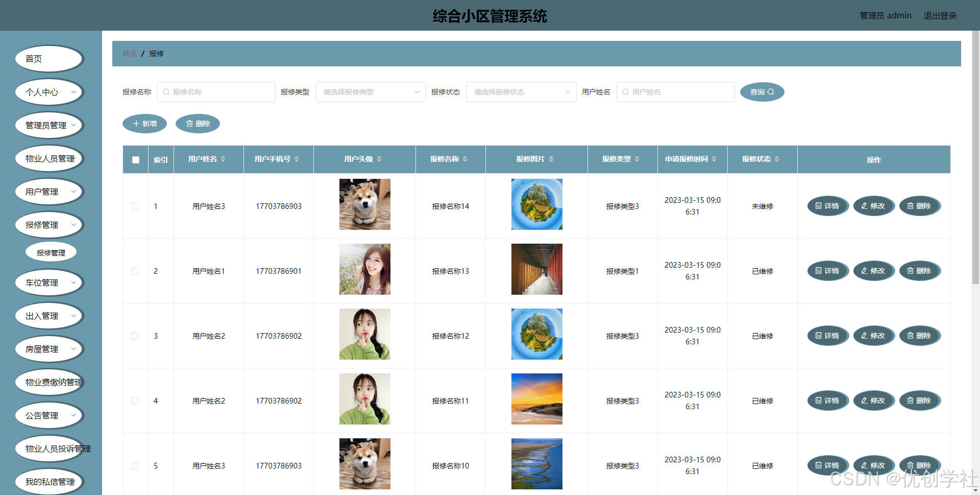980x495 pixels.
Task: Expand the 房屋管理 sidebar menu
Action: 49,349
